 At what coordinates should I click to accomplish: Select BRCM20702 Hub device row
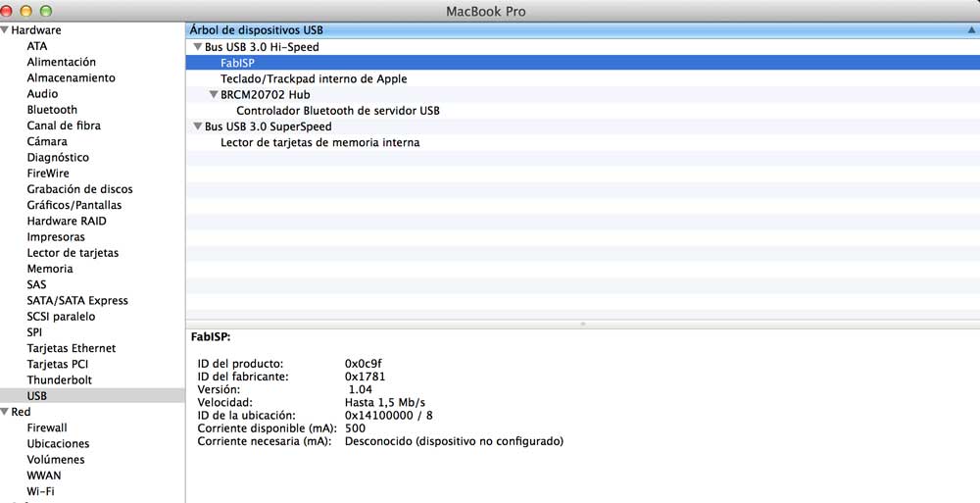[582, 94]
